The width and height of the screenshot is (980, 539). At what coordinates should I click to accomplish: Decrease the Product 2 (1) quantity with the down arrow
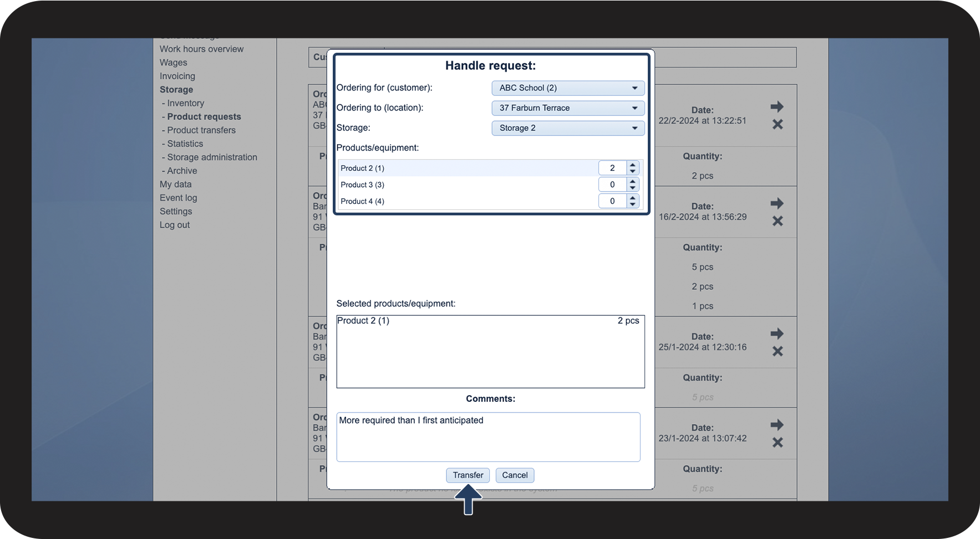[633, 171]
